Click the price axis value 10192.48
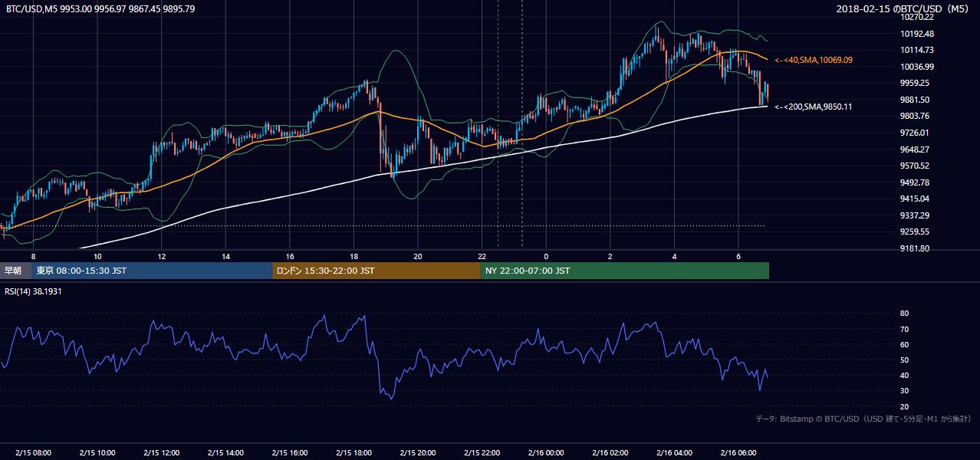980x460 pixels. point(917,34)
